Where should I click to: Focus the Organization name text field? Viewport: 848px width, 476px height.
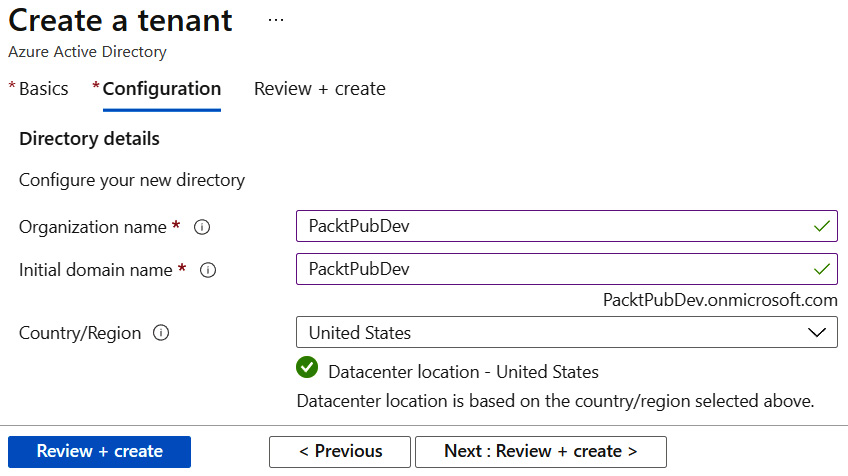[x=567, y=226]
